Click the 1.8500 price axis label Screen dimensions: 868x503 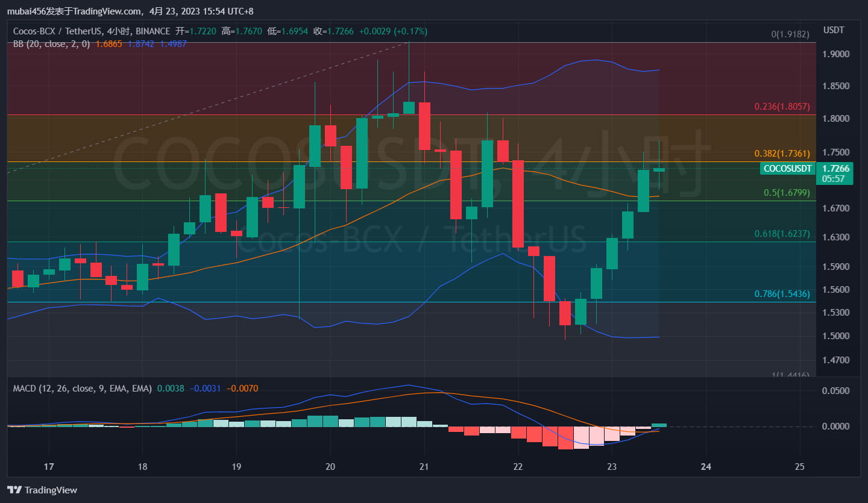[x=835, y=86]
